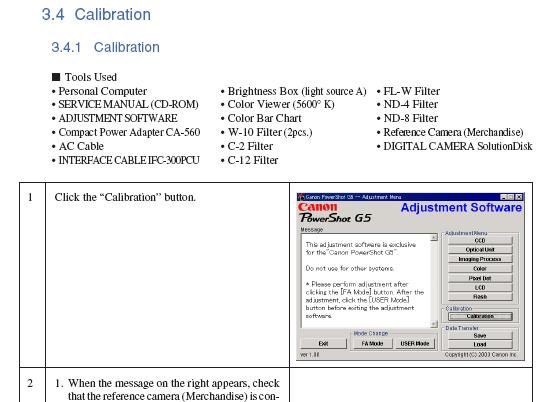The width and height of the screenshot is (541, 402).
Task: Click Load under Data Transfer
Action: pos(480,344)
